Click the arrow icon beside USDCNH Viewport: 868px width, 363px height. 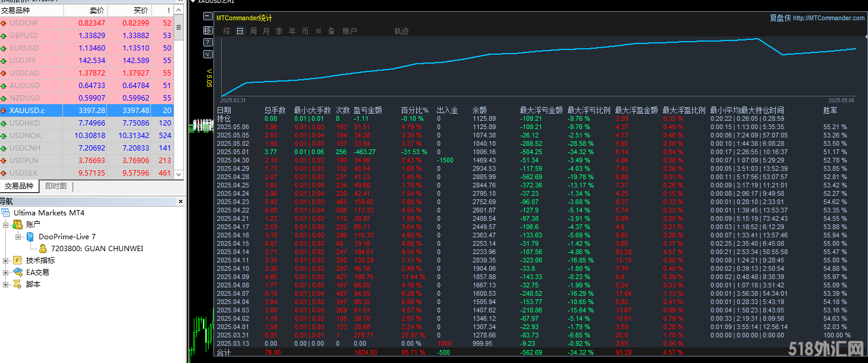tap(4, 148)
